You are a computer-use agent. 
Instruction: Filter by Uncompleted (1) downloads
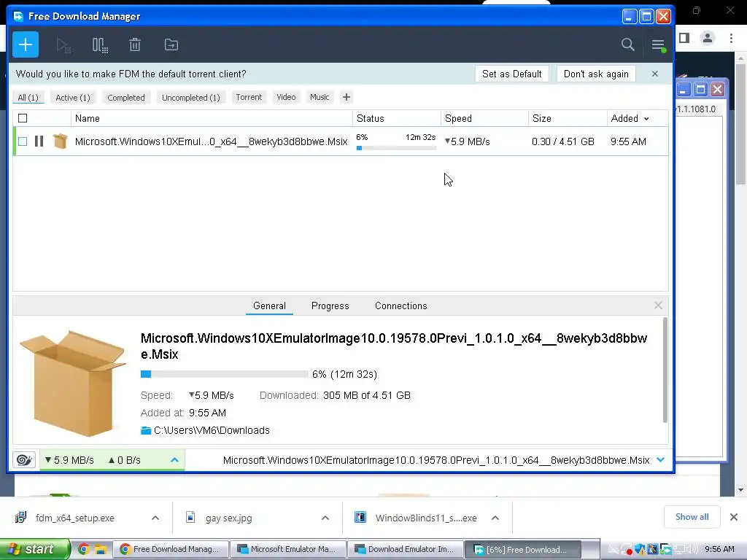click(191, 98)
